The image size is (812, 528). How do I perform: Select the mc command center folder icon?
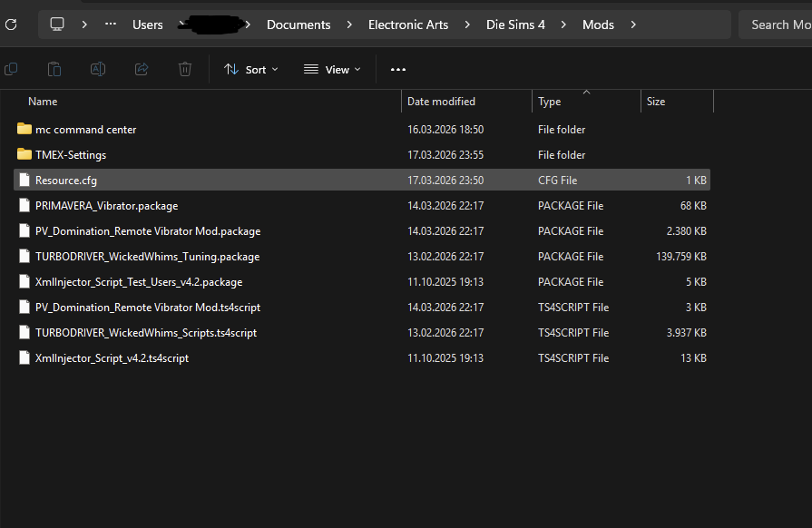click(x=24, y=129)
